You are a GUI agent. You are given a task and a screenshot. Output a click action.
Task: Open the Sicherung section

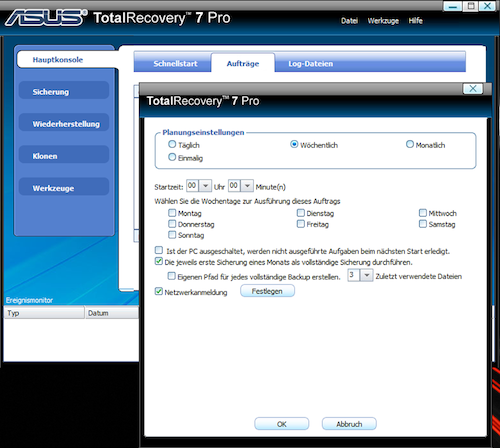(x=64, y=91)
